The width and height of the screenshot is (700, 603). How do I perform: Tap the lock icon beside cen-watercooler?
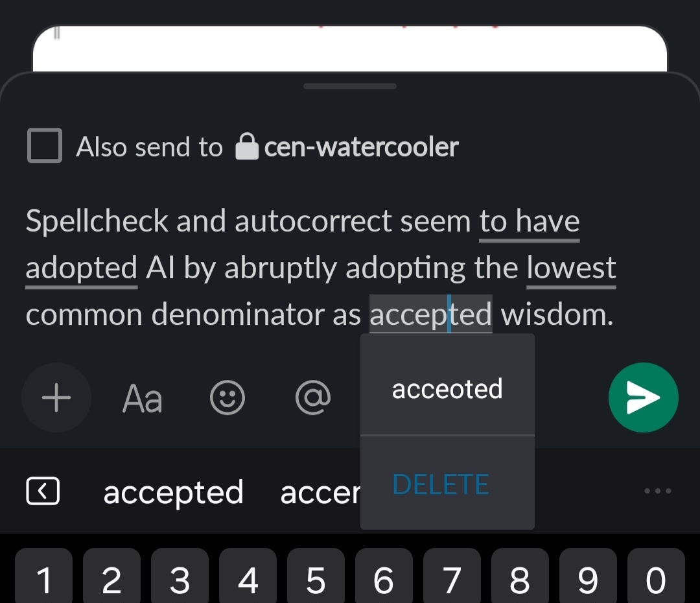[246, 147]
